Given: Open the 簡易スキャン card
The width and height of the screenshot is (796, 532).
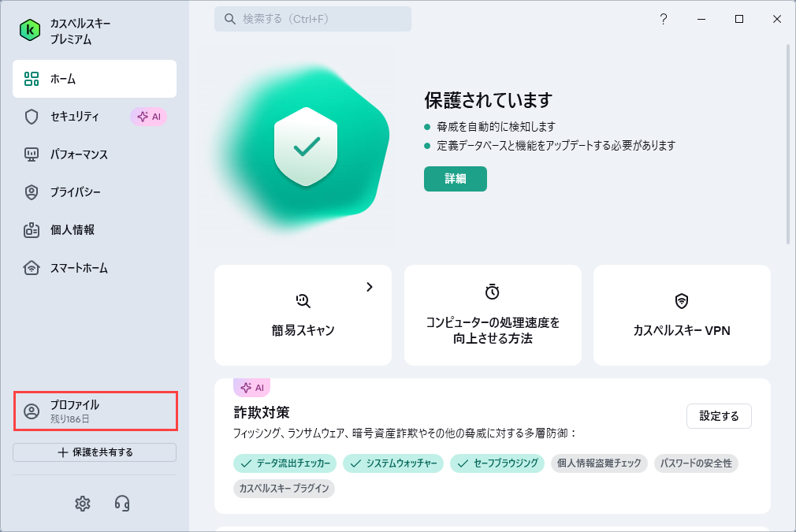Looking at the screenshot, I should pos(303,314).
